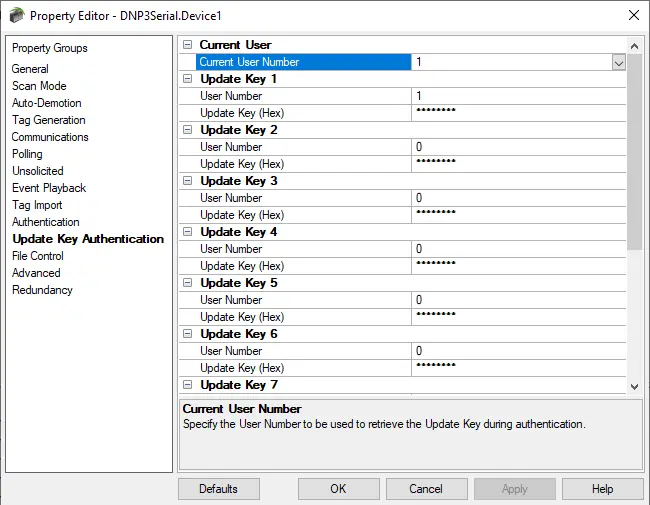
Task: Edit User Number value under Update Key 5
Action: 519,300
